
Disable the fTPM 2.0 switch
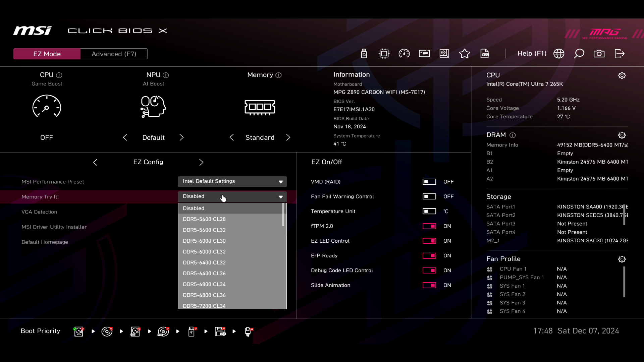coord(429,226)
